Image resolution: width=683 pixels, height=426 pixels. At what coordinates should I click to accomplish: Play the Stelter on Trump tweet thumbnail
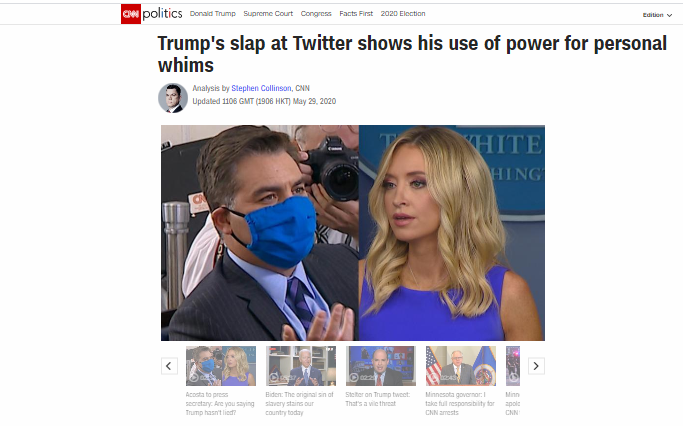(381, 366)
